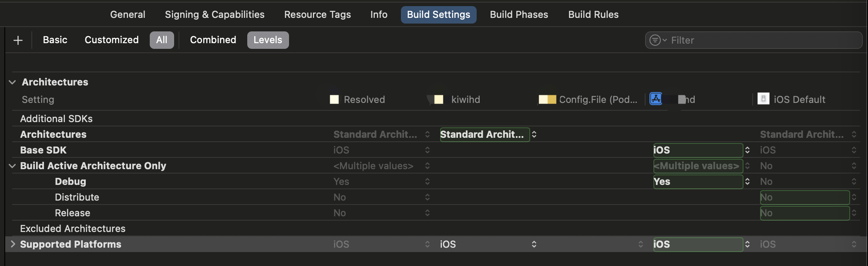The height and width of the screenshot is (266, 868).
Task: Switch to Signing & Capabilities tab
Action: click(215, 14)
